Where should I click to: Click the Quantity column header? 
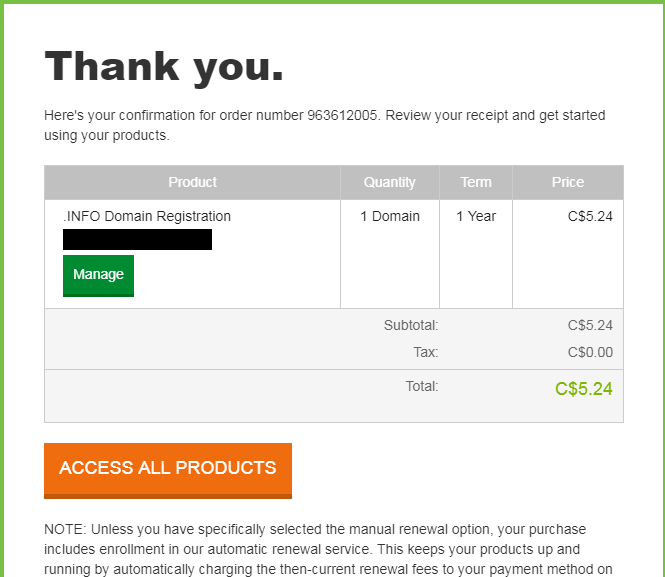pyautogui.click(x=390, y=182)
